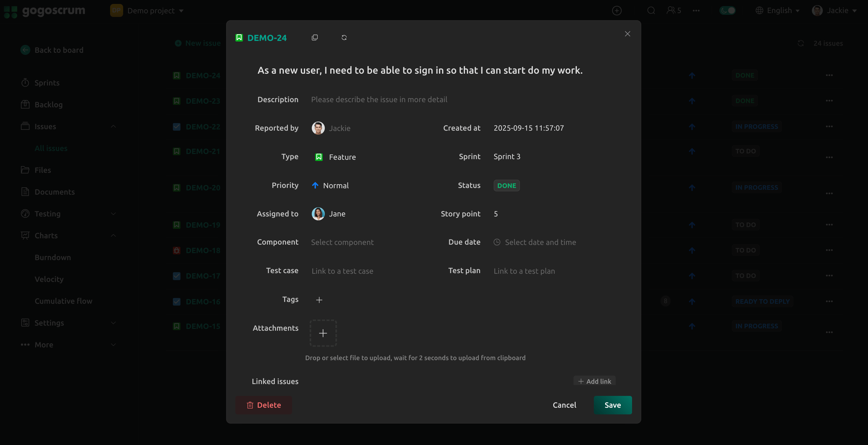This screenshot has height=445, width=868.
Task: Click the green Feature type icon
Action: pos(319,157)
